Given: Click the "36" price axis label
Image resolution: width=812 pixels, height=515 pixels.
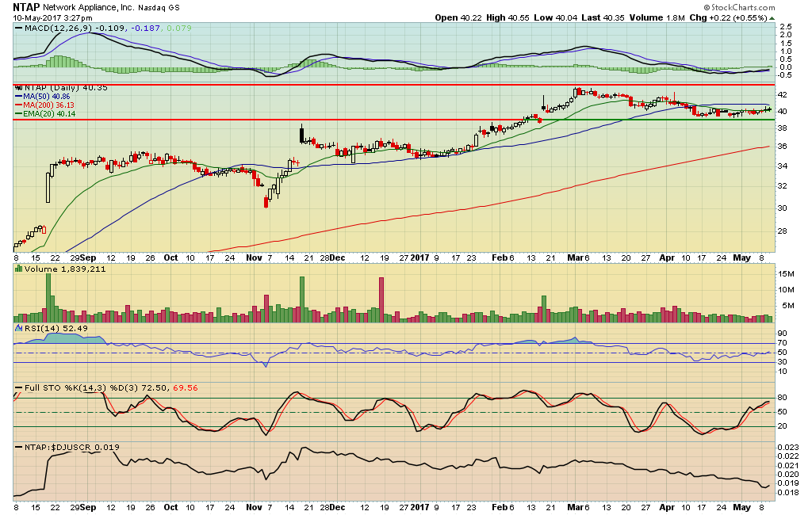Looking at the screenshot, I should pos(783,147).
